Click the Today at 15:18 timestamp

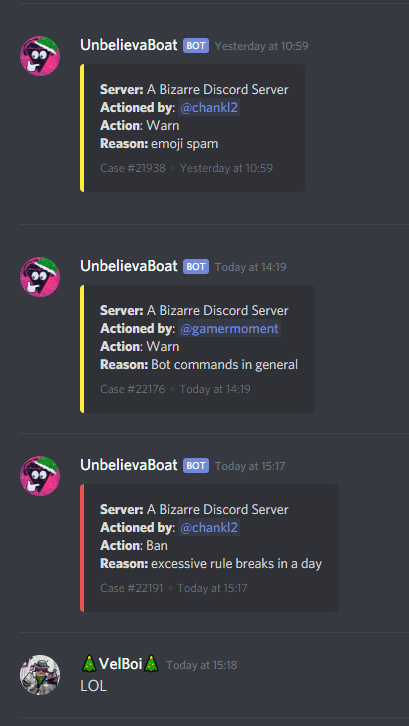coord(201,665)
